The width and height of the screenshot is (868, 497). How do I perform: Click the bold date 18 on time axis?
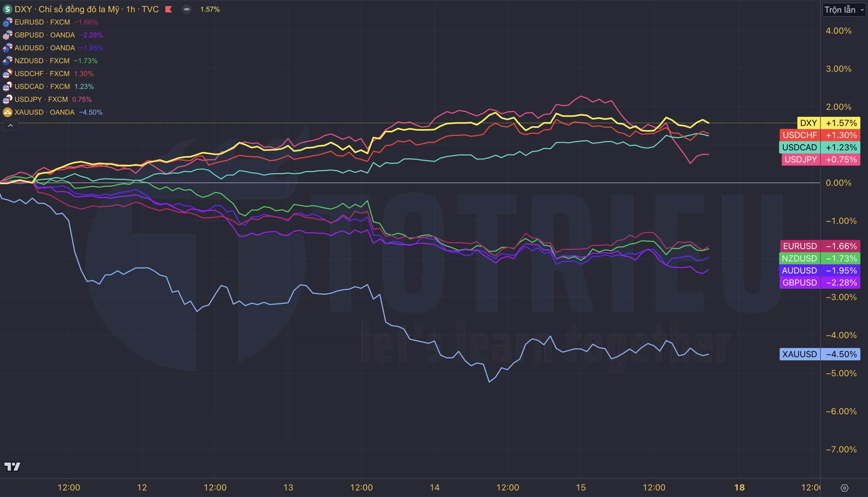[x=739, y=487]
